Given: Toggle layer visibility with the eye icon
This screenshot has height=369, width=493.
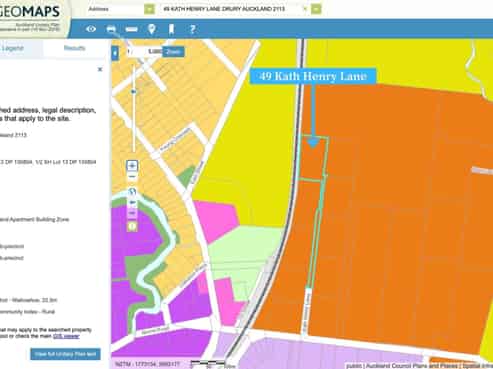Looking at the screenshot, I should 91,29.
